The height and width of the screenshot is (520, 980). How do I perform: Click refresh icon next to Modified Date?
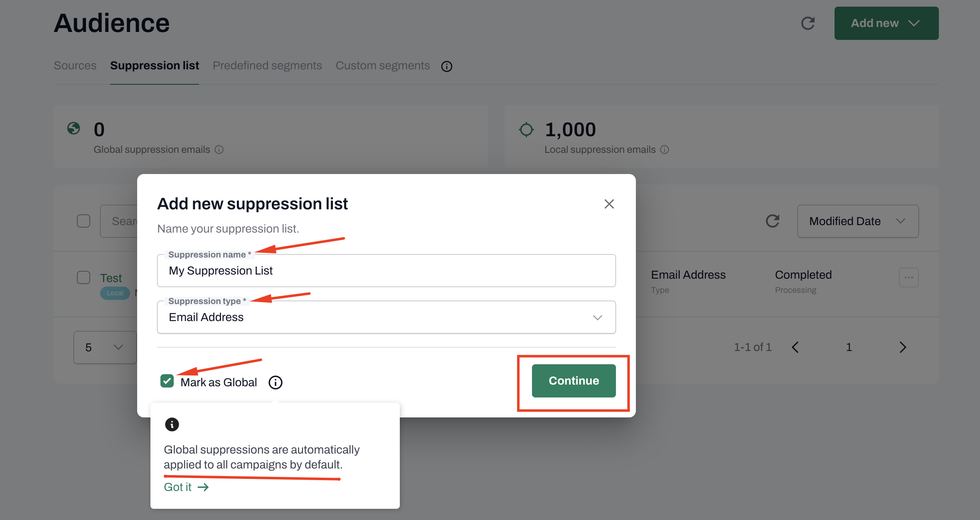point(773,221)
